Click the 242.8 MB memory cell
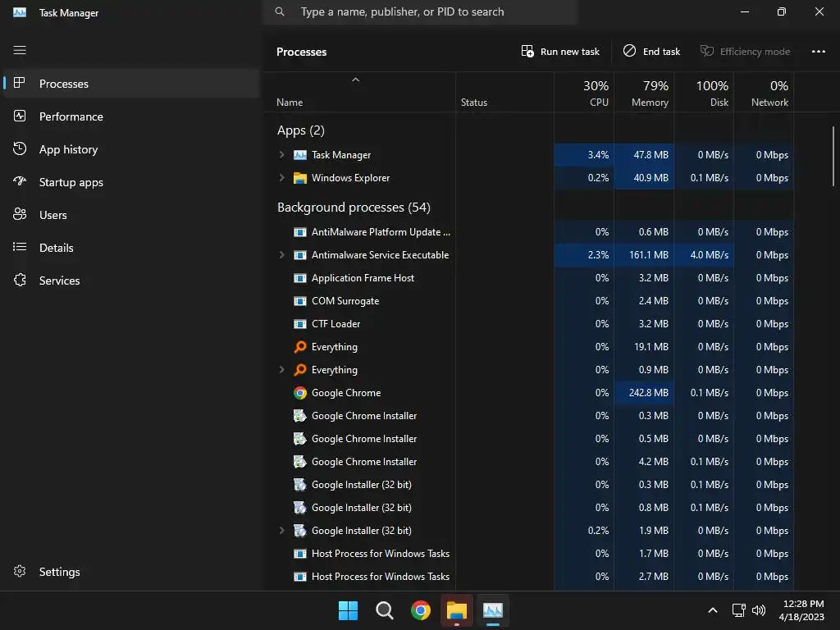Screen dimensions: 840x630 click(644, 393)
